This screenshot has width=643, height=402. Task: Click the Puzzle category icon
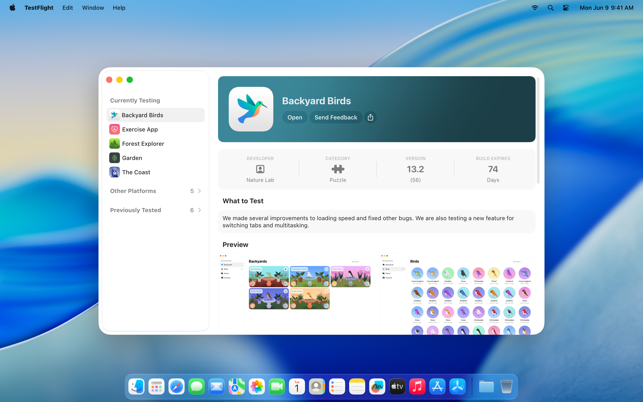tap(337, 169)
